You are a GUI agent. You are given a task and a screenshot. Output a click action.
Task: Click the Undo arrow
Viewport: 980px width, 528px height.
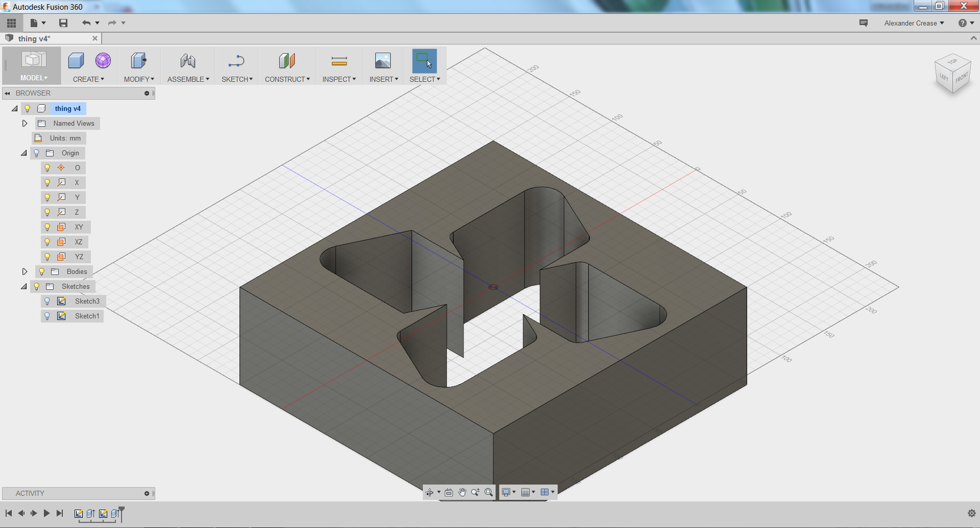tap(86, 22)
